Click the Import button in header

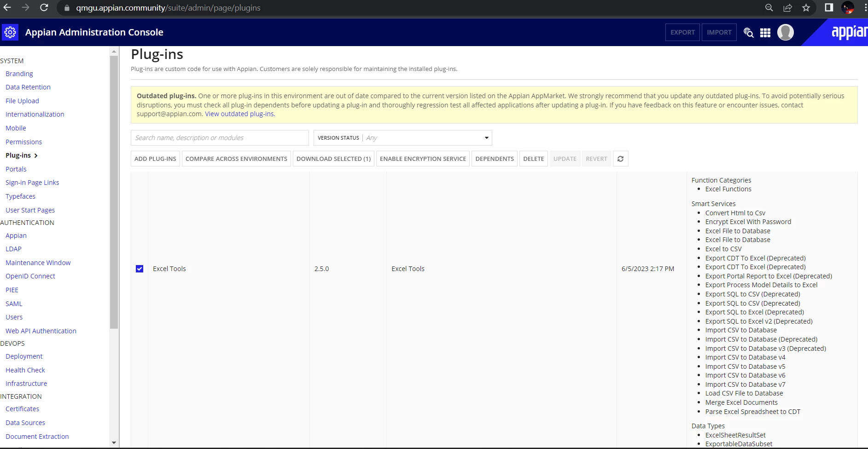tap(719, 32)
